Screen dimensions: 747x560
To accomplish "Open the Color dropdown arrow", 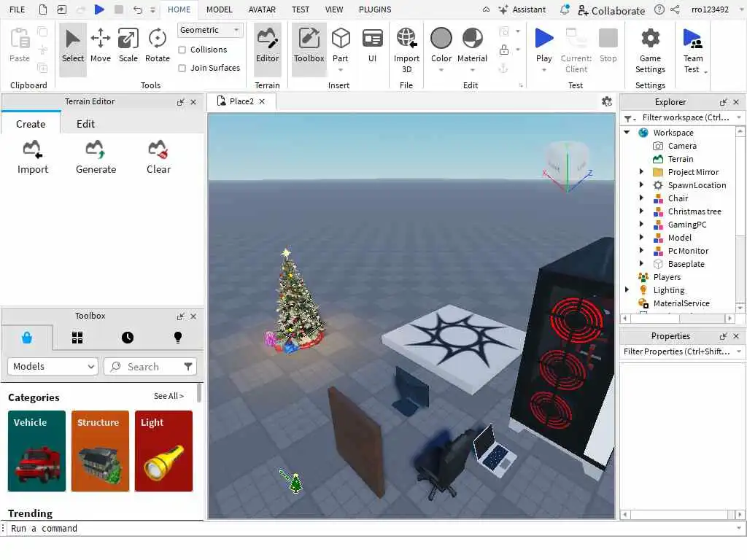I will [x=441, y=70].
